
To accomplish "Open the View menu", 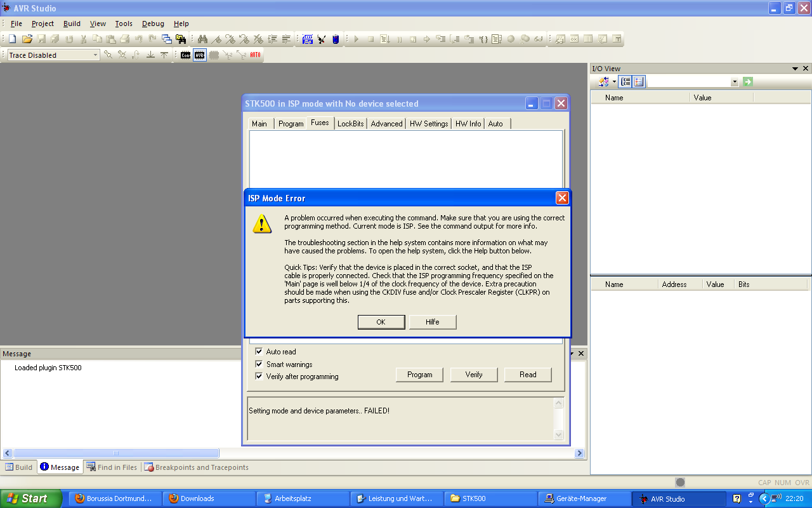I will 98,23.
